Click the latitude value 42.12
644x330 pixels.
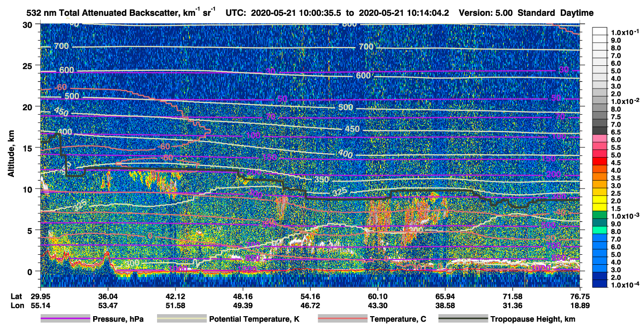point(175,296)
